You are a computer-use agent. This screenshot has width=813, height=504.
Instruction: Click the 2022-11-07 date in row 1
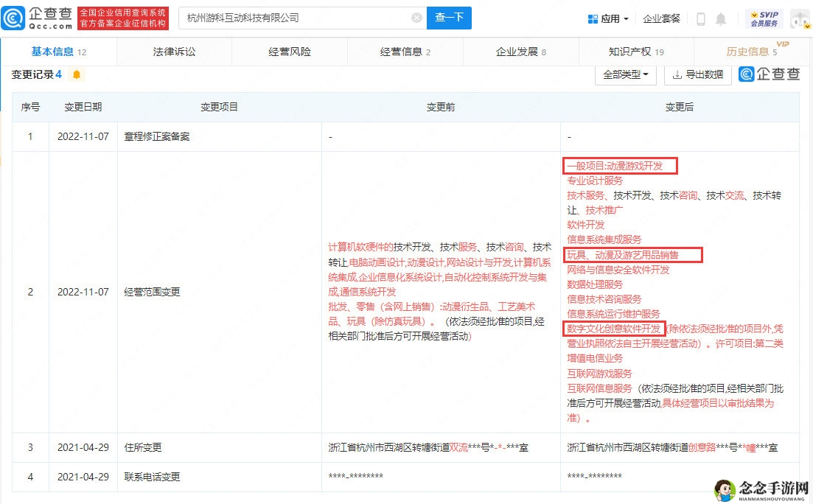(x=83, y=137)
